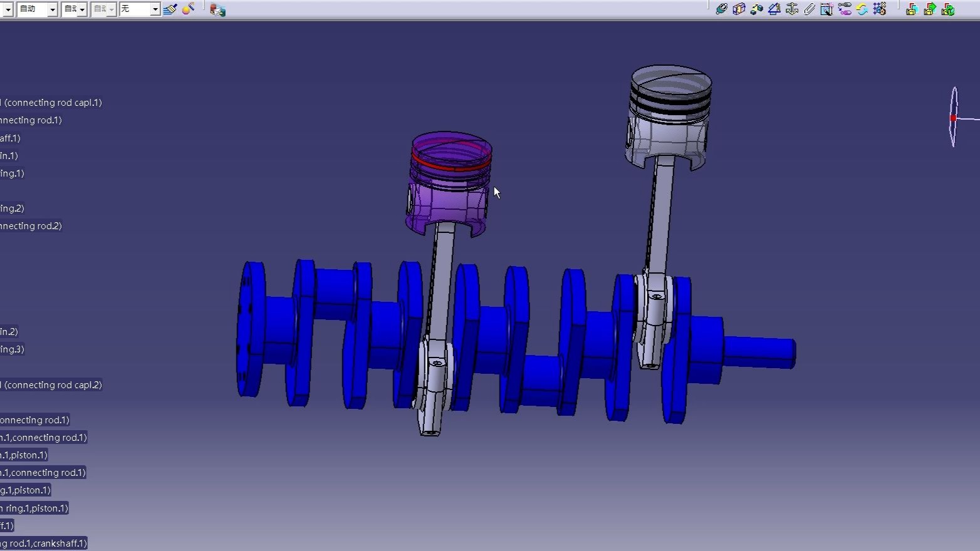Click the yellow icon with green refresh symbol
980x551 pixels.
point(948,9)
